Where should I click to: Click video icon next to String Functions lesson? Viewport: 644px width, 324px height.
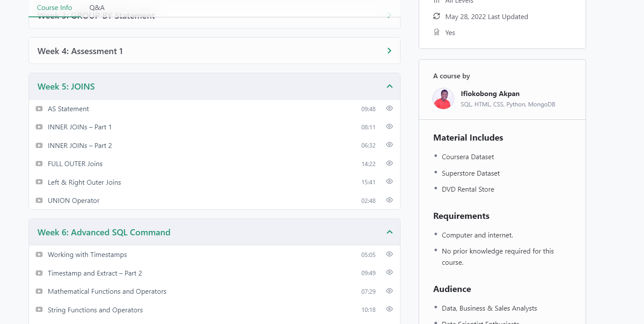tap(39, 310)
